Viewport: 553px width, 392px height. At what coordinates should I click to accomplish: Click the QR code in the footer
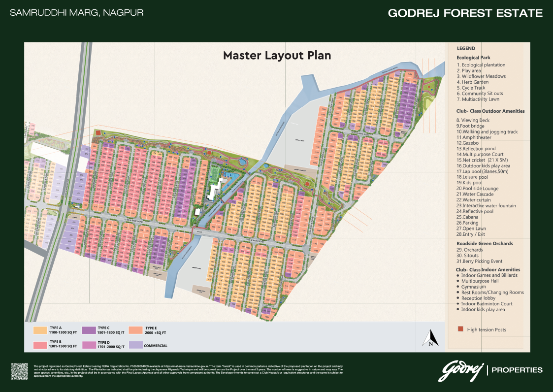pyautogui.click(x=19, y=371)
